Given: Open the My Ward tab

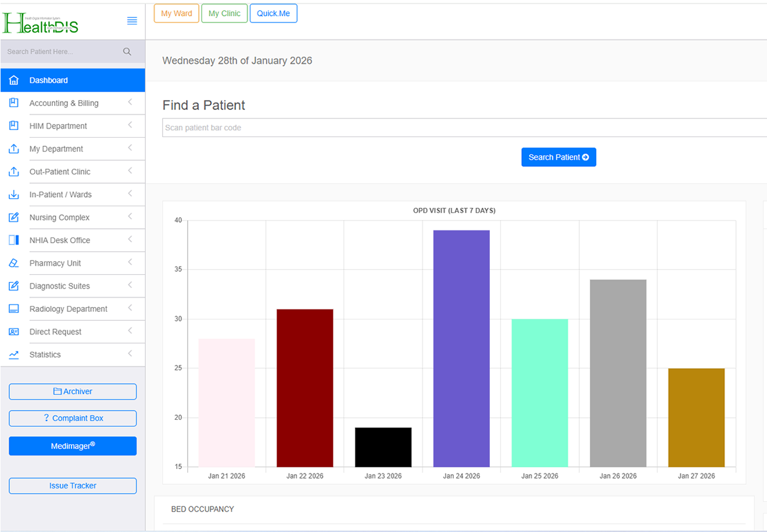Looking at the screenshot, I should pyautogui.click(x=177, y=13).
